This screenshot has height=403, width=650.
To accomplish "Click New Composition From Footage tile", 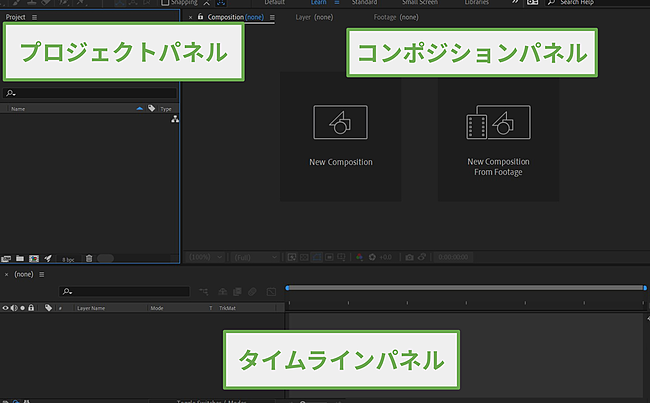I will (x=498, y=137).
